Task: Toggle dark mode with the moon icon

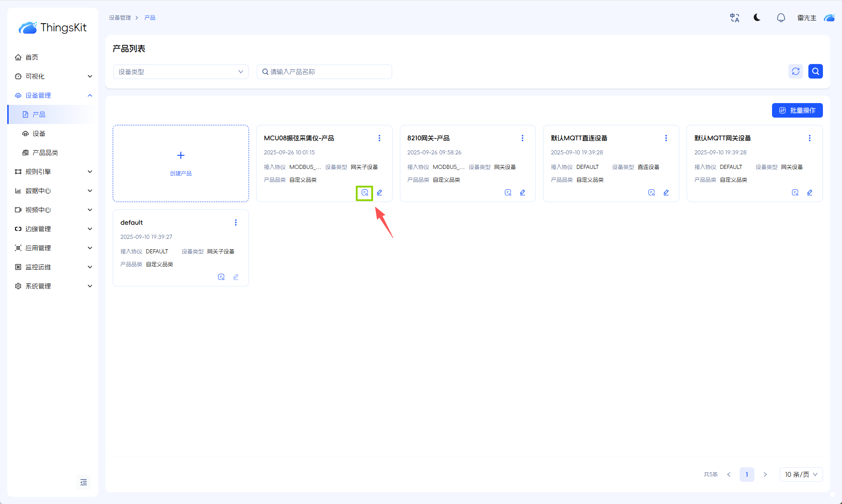Action: click(x=757, y=18)
